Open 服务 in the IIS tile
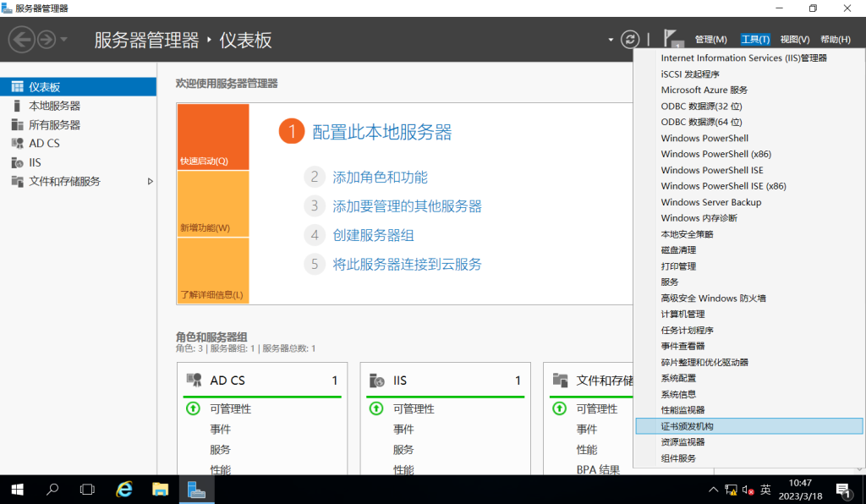 point(403,449)
